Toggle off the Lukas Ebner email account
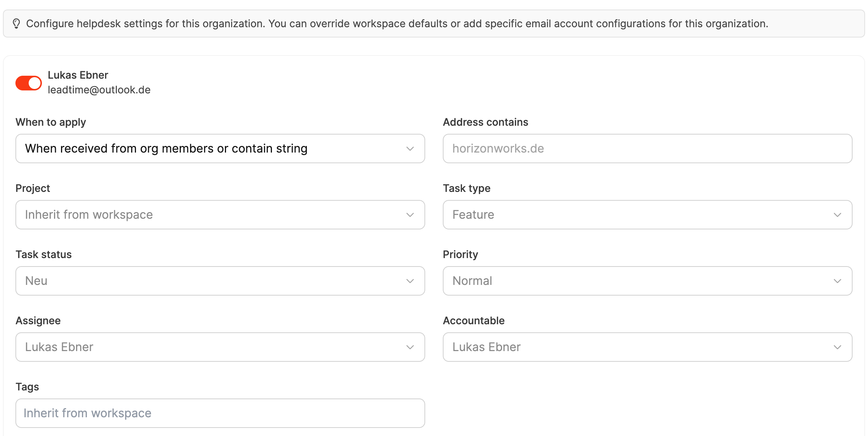Screen dimensions: 868x436 29,83
